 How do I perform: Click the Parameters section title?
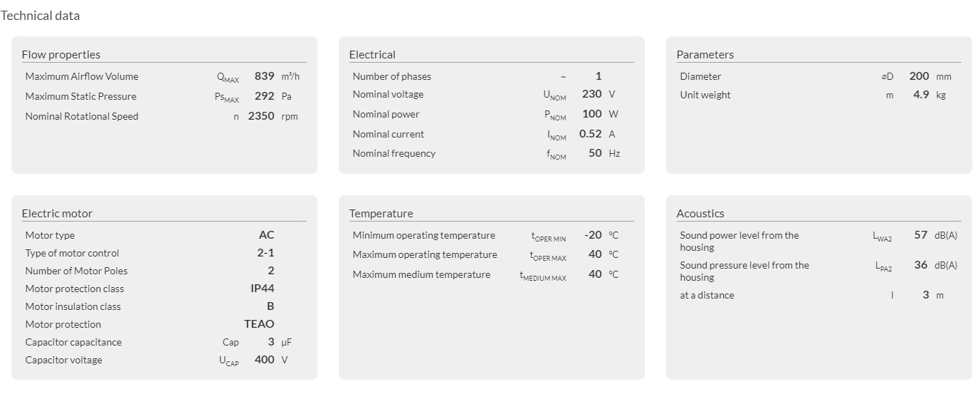[705, 55]
